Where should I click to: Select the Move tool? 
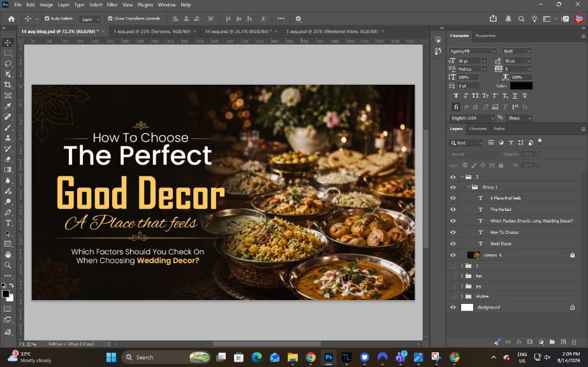click(x=8, y=43)
